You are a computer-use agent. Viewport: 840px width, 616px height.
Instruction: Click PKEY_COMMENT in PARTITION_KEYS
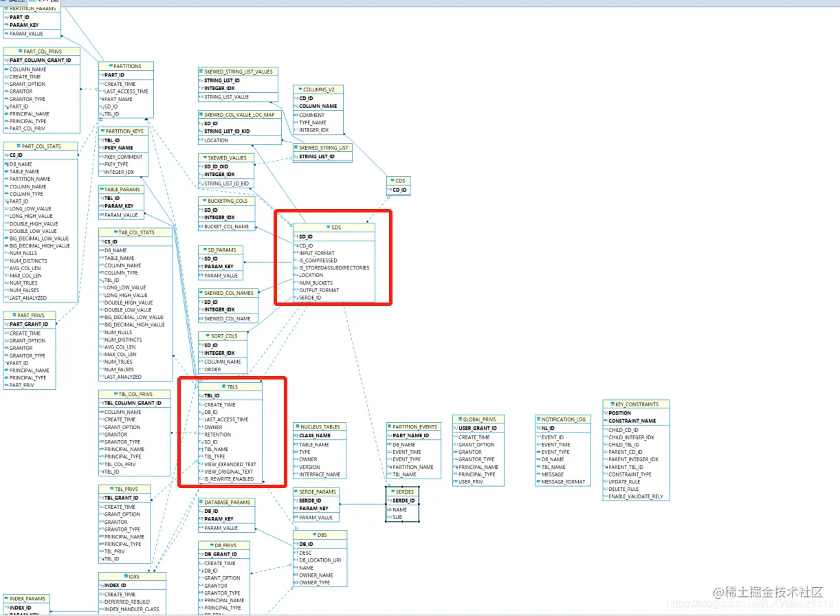[x=124, y=157]
